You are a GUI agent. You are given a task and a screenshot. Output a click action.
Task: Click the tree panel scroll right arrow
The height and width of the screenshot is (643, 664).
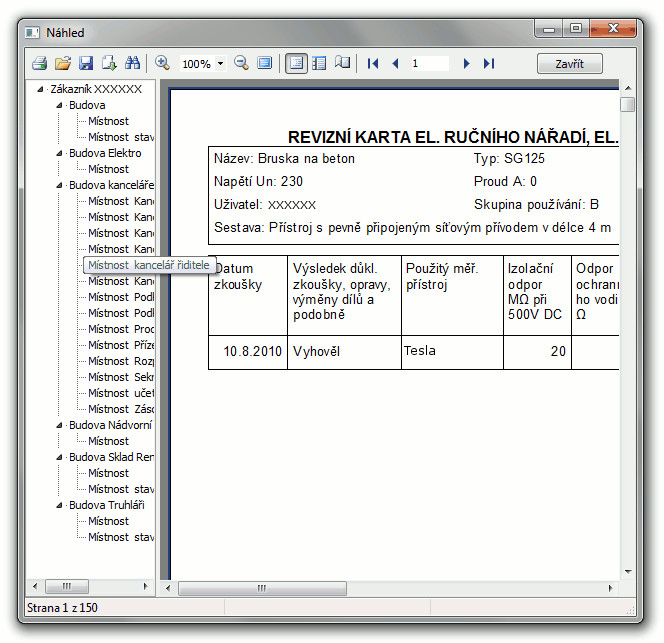tap(145, 587)
